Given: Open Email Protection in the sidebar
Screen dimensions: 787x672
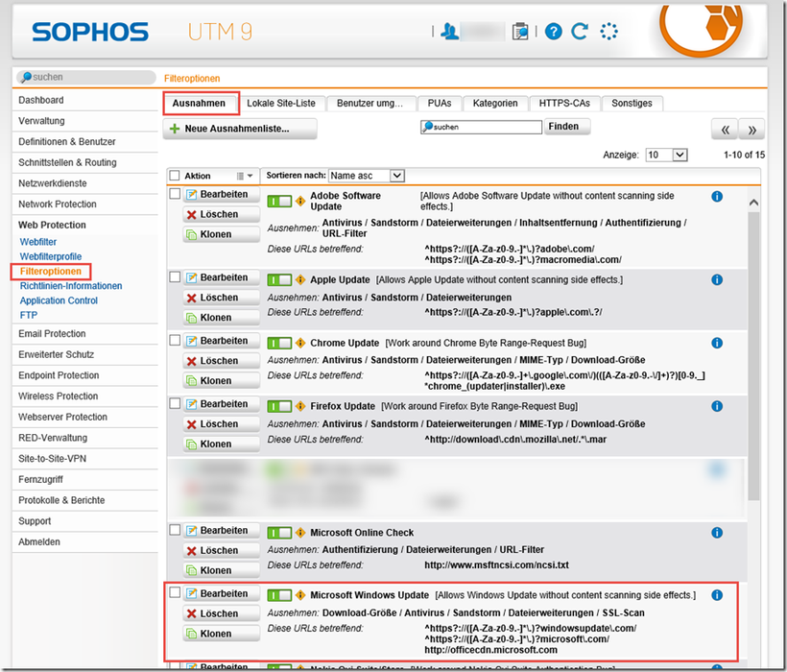Looking at the screenshot, I should 52,334.
